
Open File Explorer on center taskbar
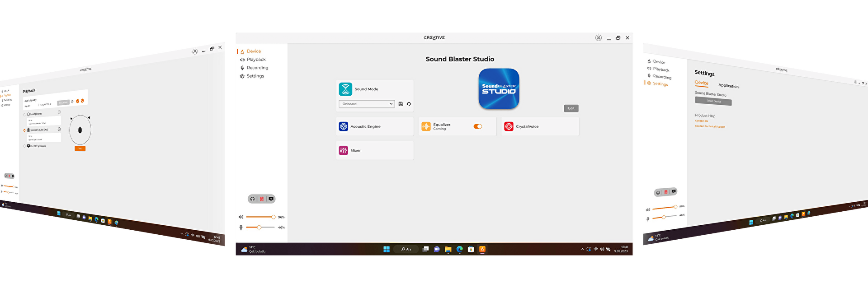click(x=448, y=249)
